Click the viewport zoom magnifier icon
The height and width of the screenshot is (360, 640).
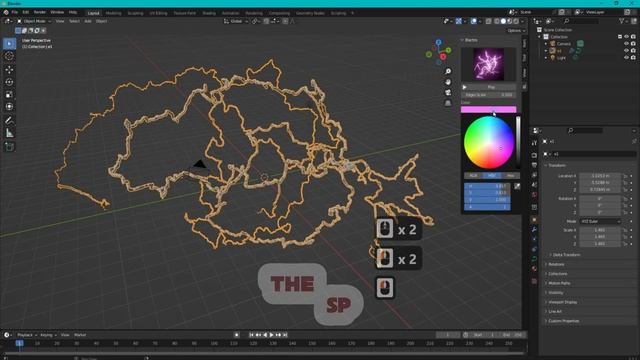[x=448, y=71]
